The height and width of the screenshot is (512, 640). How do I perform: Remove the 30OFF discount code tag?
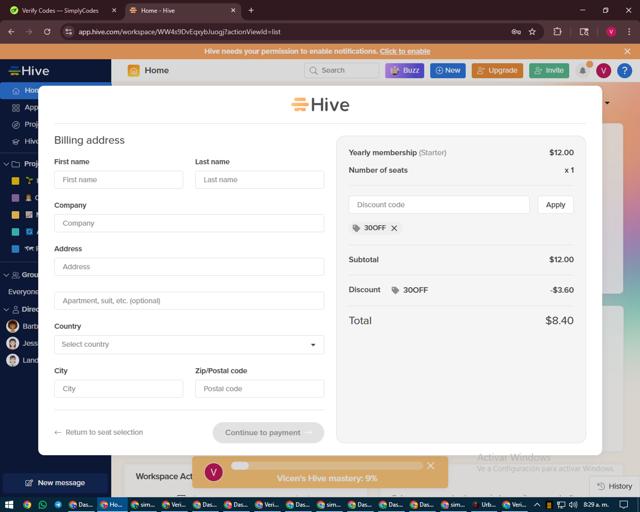click(x=394, y=228)
